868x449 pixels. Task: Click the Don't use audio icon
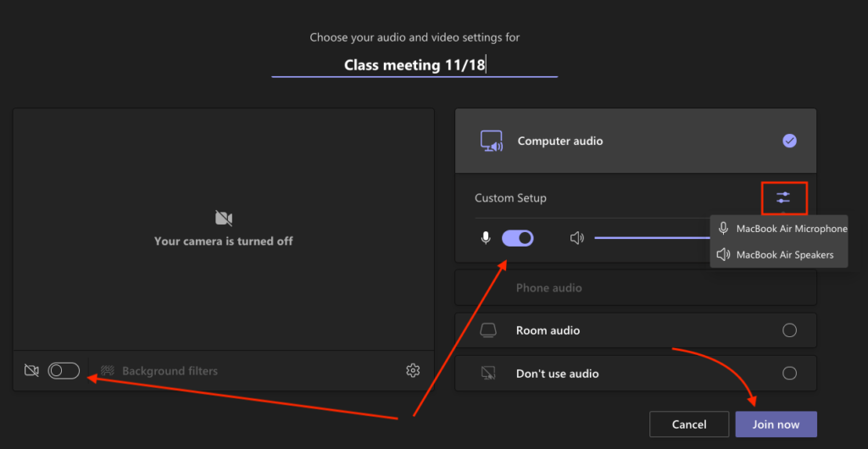click(x=487, y=374)
